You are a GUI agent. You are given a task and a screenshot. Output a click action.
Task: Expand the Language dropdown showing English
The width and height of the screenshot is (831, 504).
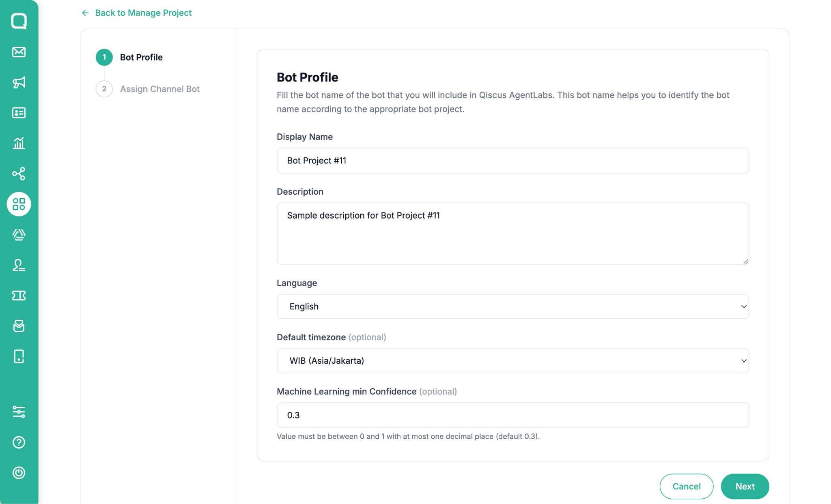tap(513, 307)
